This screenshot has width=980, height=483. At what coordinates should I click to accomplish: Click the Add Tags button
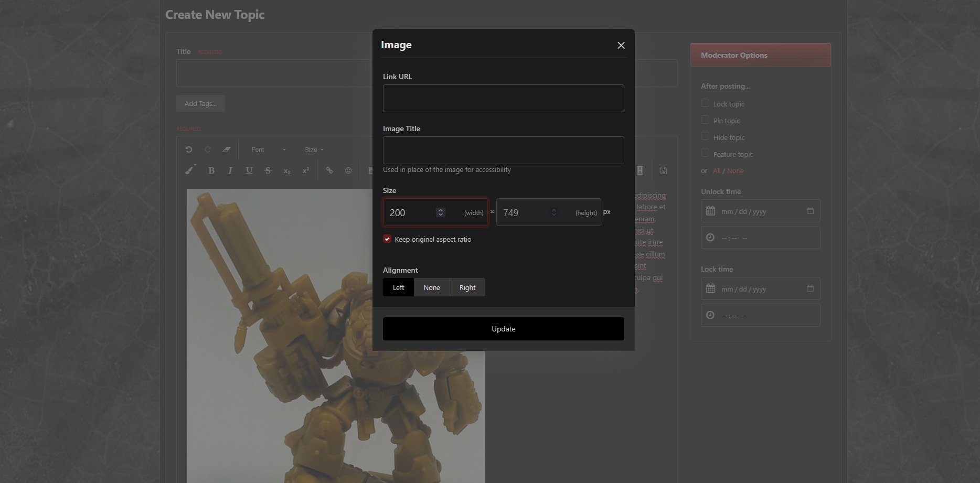200,103
